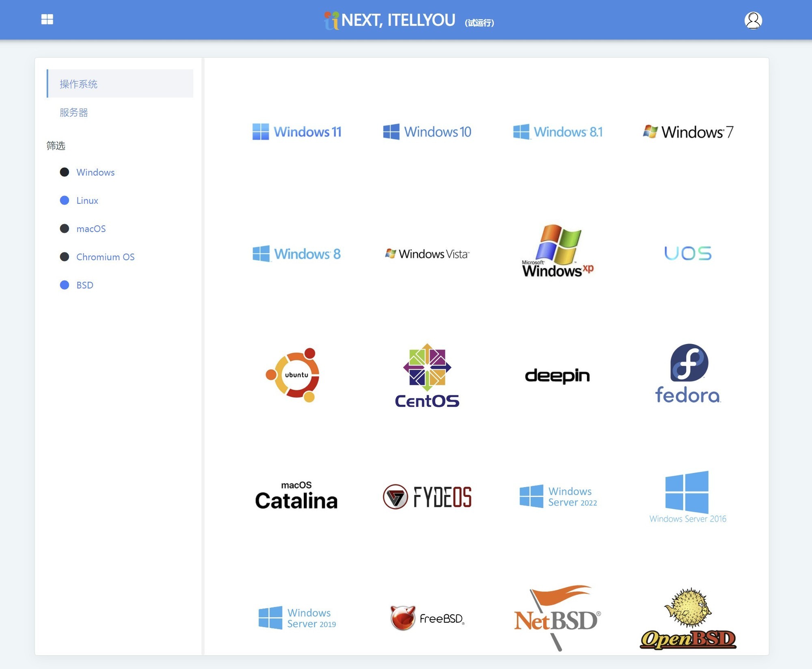This screenshot has height=669, width=812.
Task: Toggle the Linux filter dot
Action: coord(65,200)
